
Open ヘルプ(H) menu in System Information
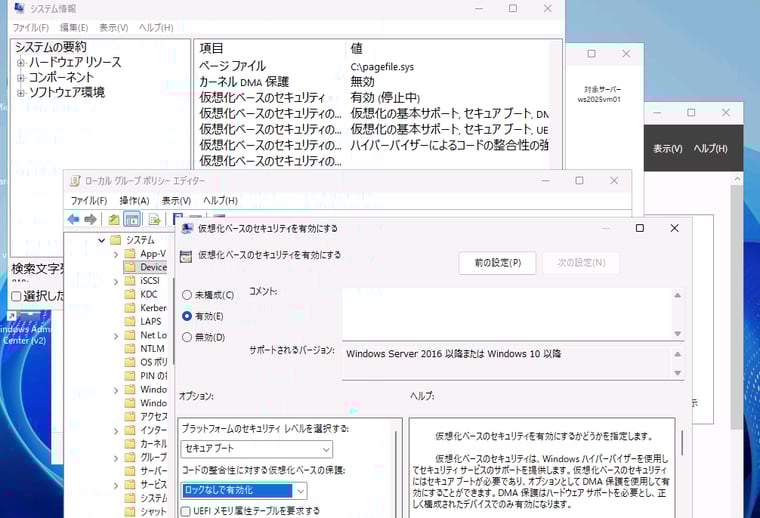point(156,28)
